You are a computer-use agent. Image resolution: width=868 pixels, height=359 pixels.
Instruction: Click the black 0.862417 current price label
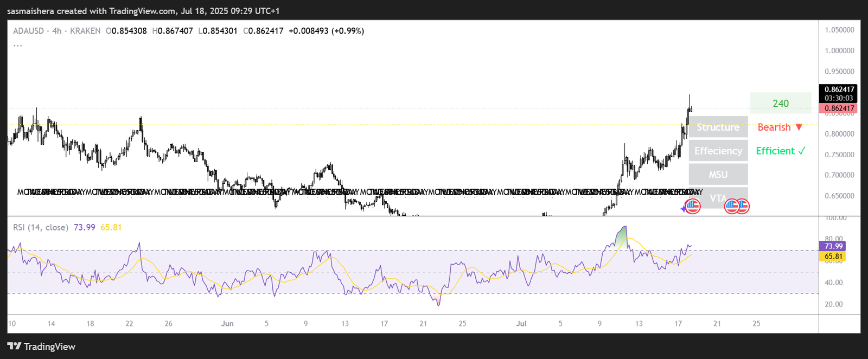839,89
